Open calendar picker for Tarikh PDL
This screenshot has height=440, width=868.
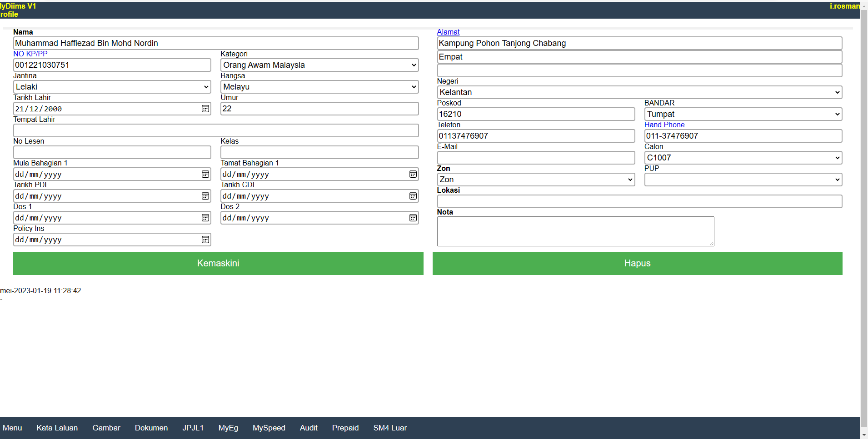pos(205,196)
